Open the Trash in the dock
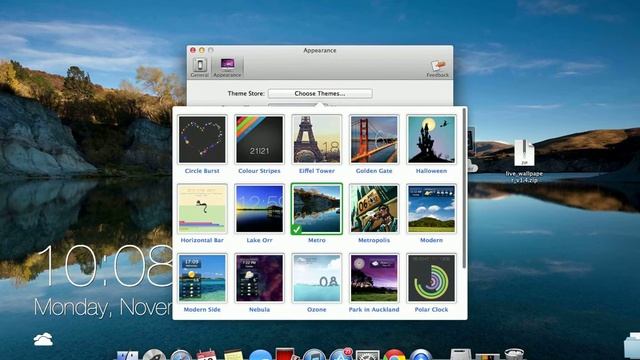Image resolution: width=640 pixels, height=360 pixels. click(514, 354)
